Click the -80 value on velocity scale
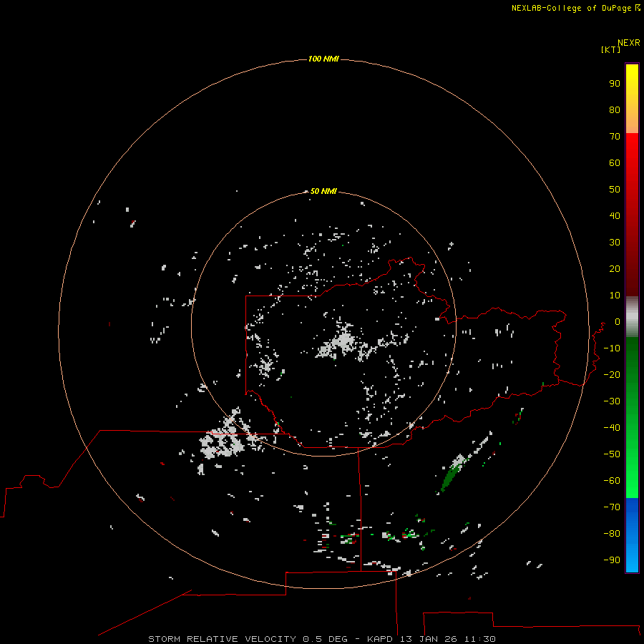 (612, 534)
